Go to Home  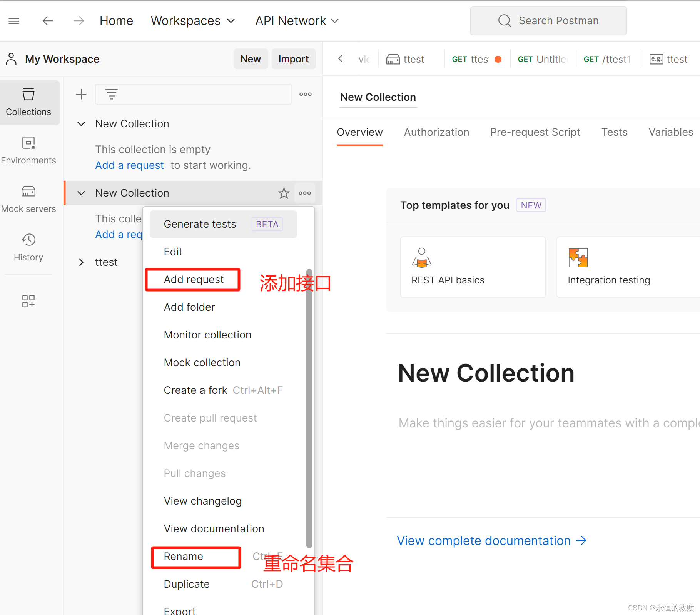click(x=116, y=21)
